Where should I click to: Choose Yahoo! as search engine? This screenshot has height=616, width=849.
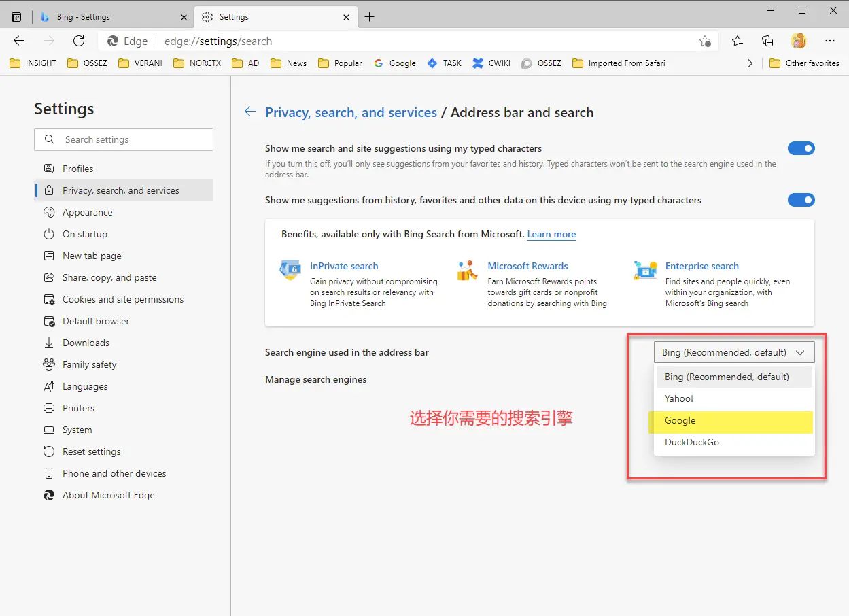coord(734,398)
